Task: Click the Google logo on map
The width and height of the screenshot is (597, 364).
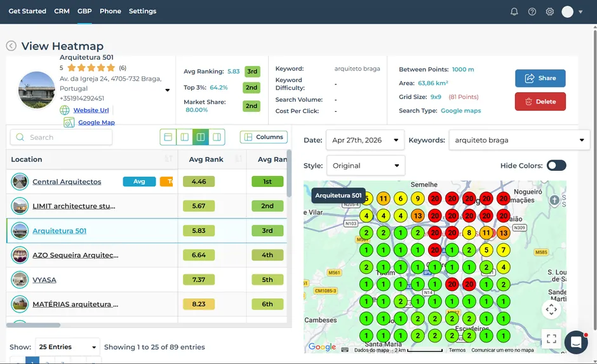Action: point(322,346)
